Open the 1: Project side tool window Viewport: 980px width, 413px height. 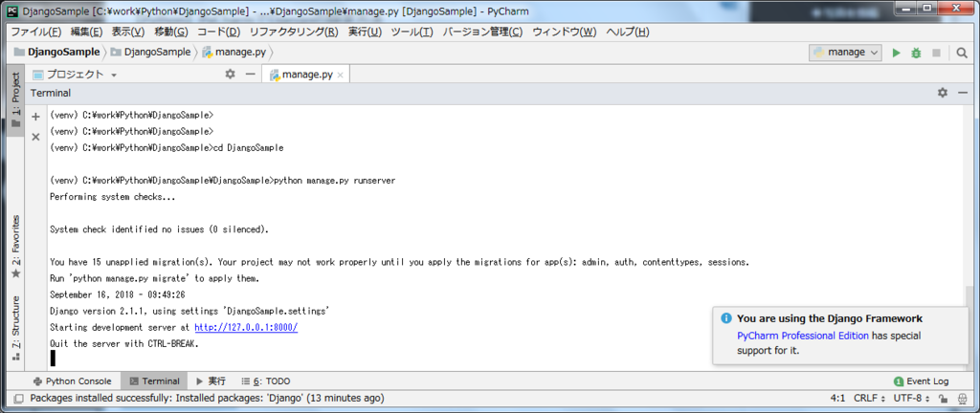pyautogui.click(x=16, y=99)
